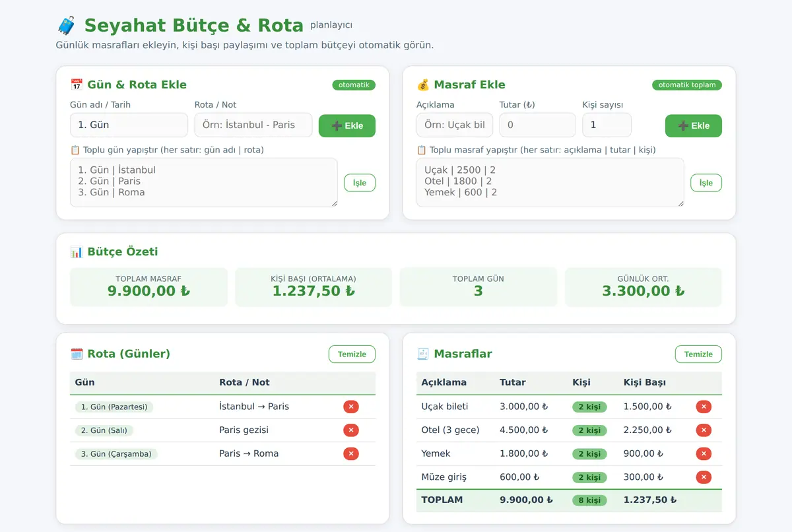The width and height of the screenshot is (792, 532).
Task: Select the '1. Gün (Pazartesi)' day tag
Action: pos(114,407)
